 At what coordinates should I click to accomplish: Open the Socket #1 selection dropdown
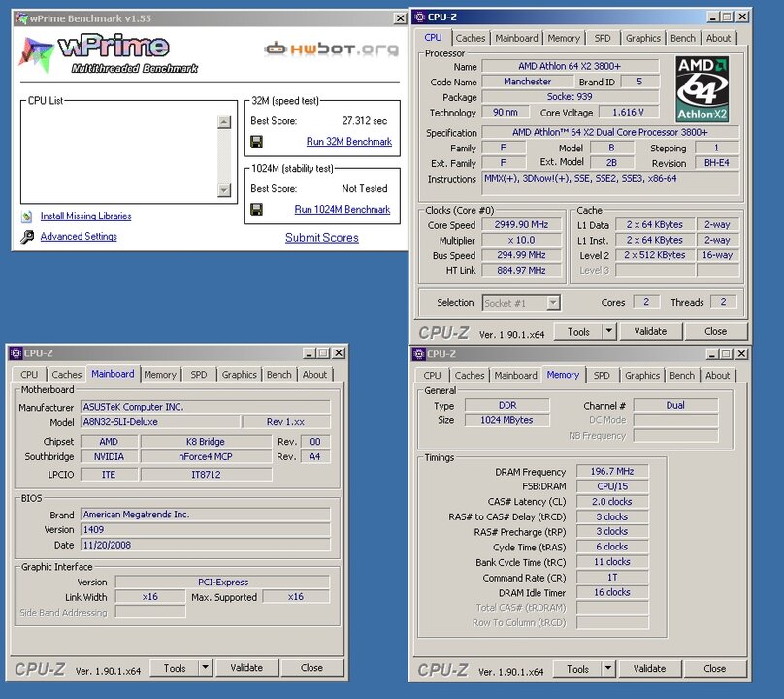553,303
